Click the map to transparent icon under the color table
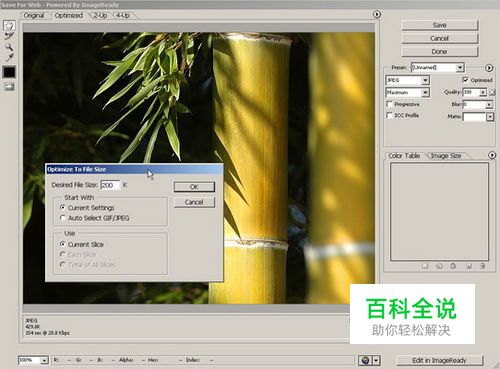The height and width of the screenshot is (369, 500). coord(425,266)
